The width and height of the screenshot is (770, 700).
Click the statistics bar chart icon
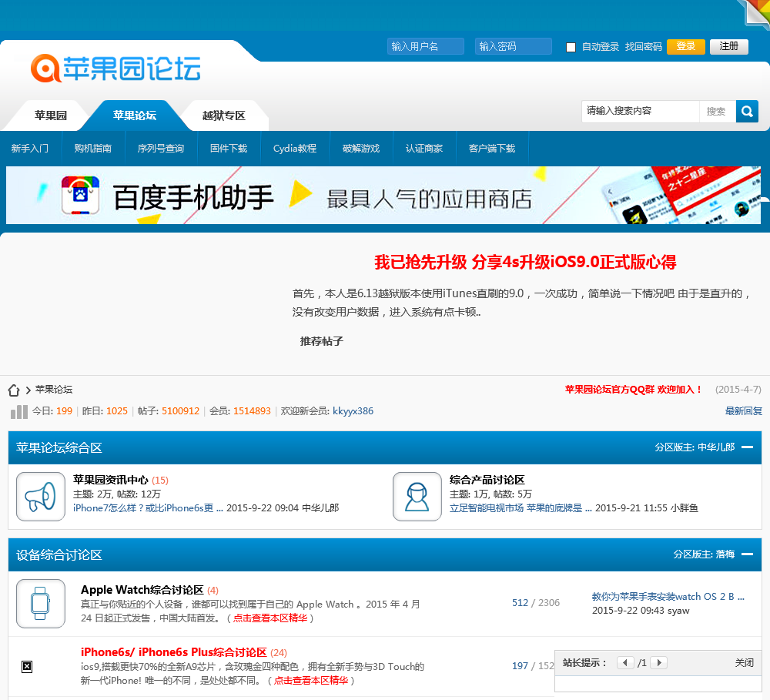[19, 412]
